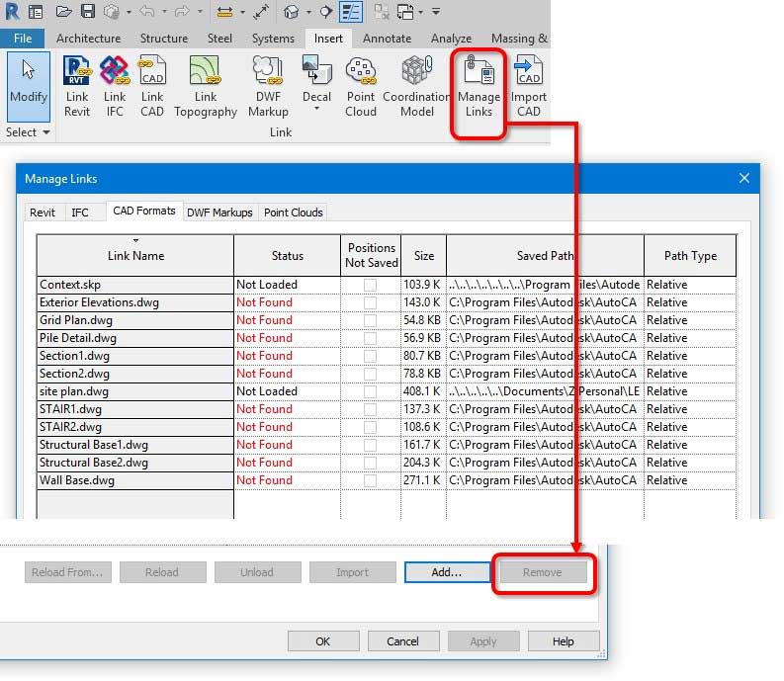The height and width of the screenshot is (681, 784).
Task: Select the STAIR2.dwg link row
Action: point(386,427)
